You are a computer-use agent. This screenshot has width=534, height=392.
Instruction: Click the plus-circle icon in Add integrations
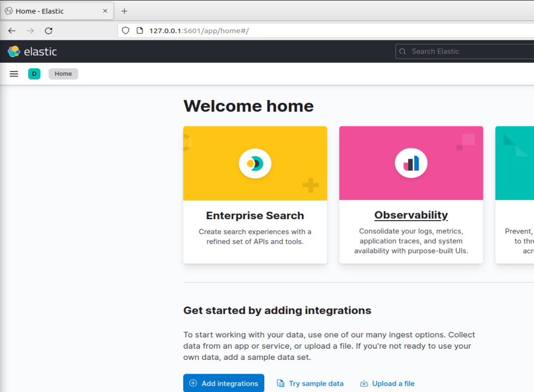[193, 383]
